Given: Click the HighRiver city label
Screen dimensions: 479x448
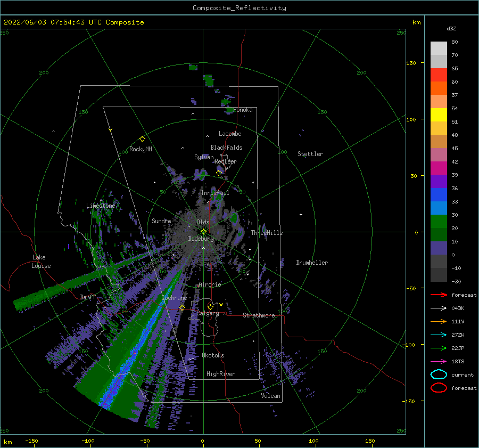Looking at the screenshot, I should coord(221,374).
